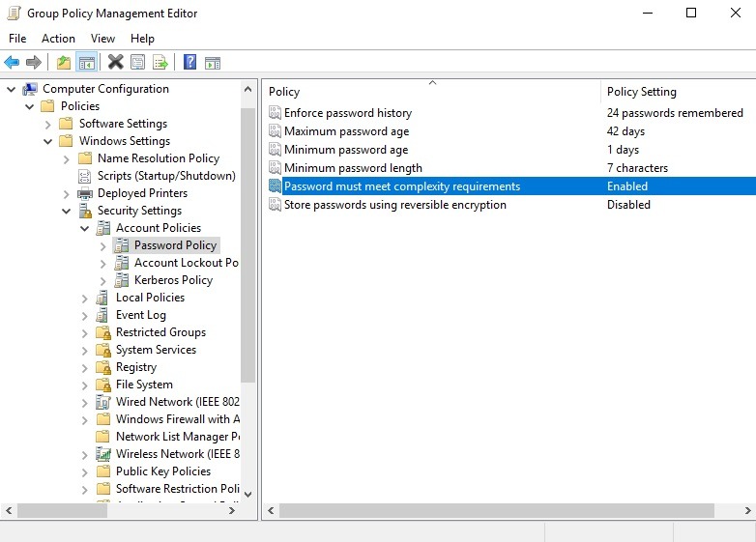Click the Export List toolbar icon
756x542 pixels.
click(160, 63)
